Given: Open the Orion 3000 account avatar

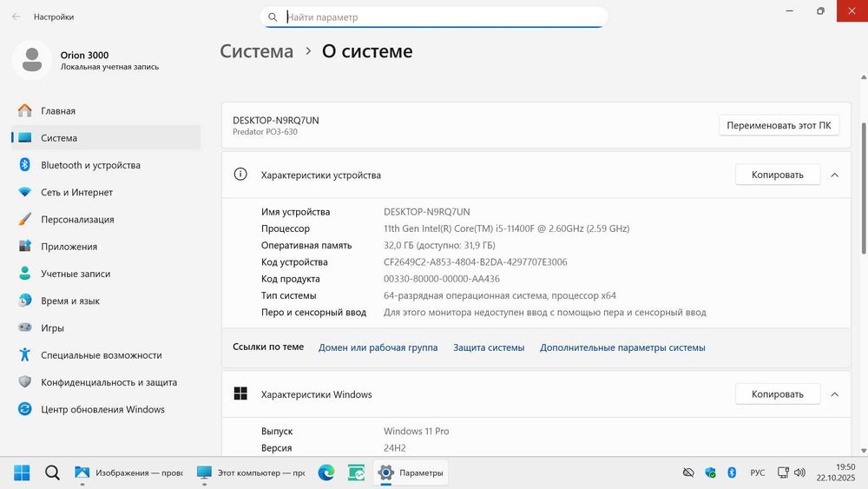Looking at the screenshot, I should 32,60.
